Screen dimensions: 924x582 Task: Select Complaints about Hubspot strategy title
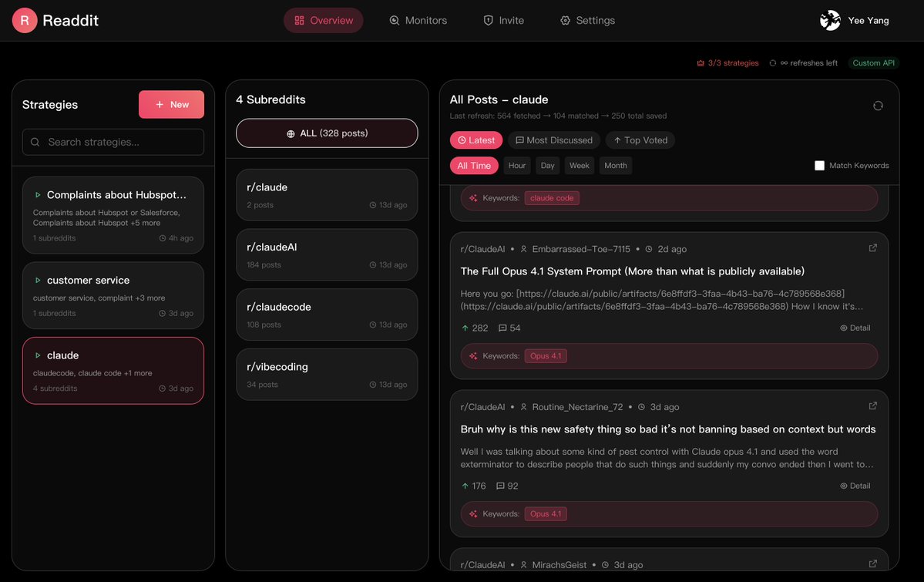pyautogui.click(x=116, y=194)
